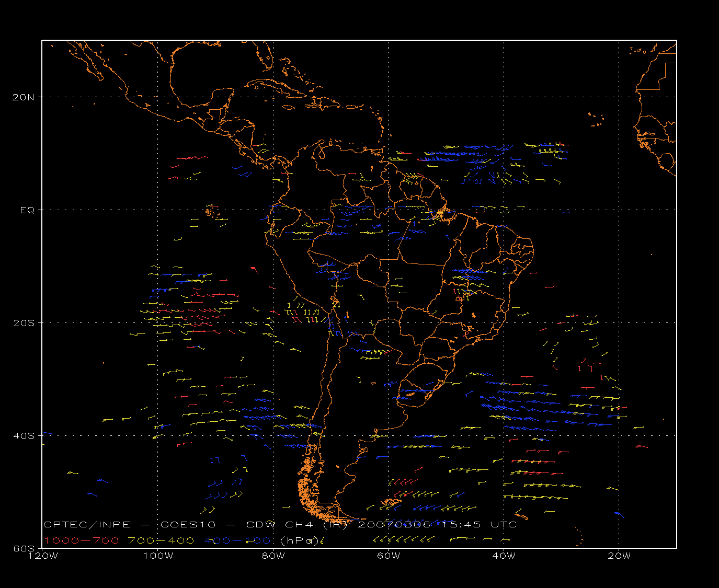The image size is (719, 588).
Task: Click the 60W longitude axis label
Action: (389, 556)
